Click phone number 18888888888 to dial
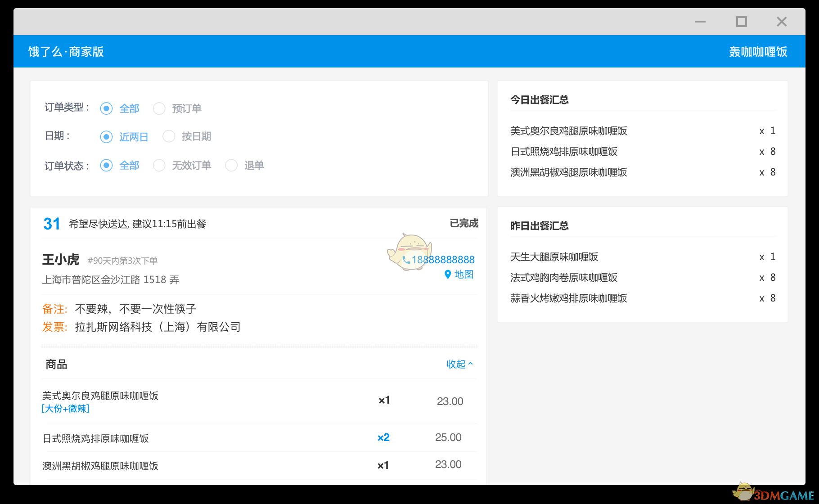Viewport: 819px width, 504px height. (x=444, y=260)
